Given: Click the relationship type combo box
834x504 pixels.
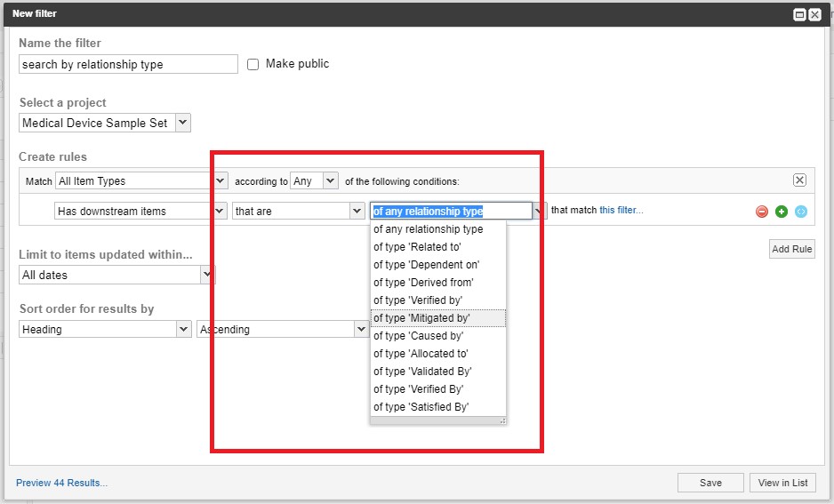Looking at the screenshot, I should tap(451, 211).
